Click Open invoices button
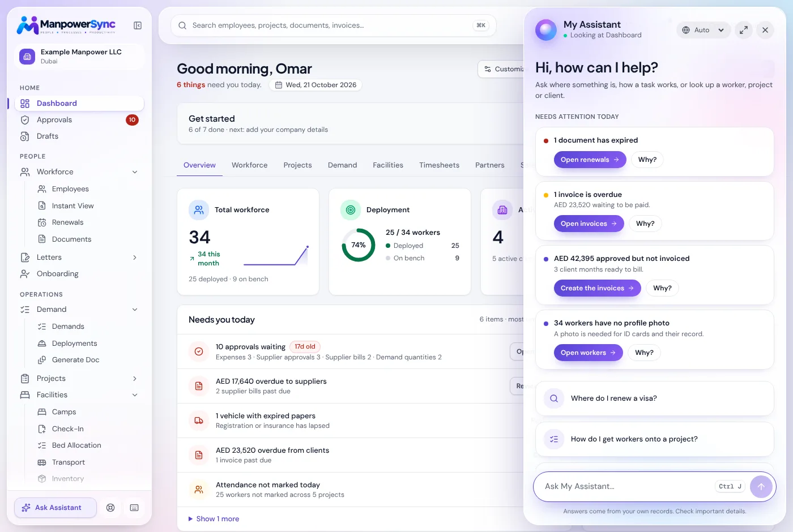This screenshot has height=532, width=793. 589,224
